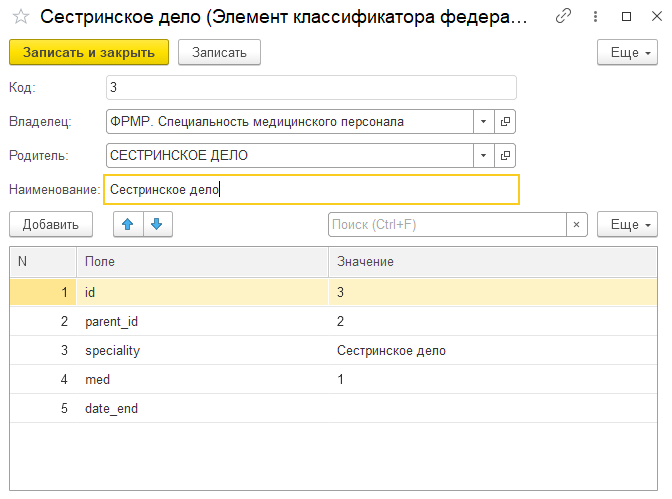Click the Поиск search box

point(447,225)
